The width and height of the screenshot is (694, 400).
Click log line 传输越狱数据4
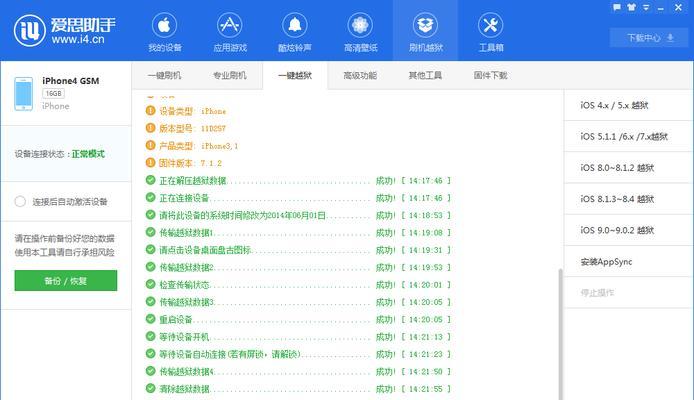click(298, 372)
